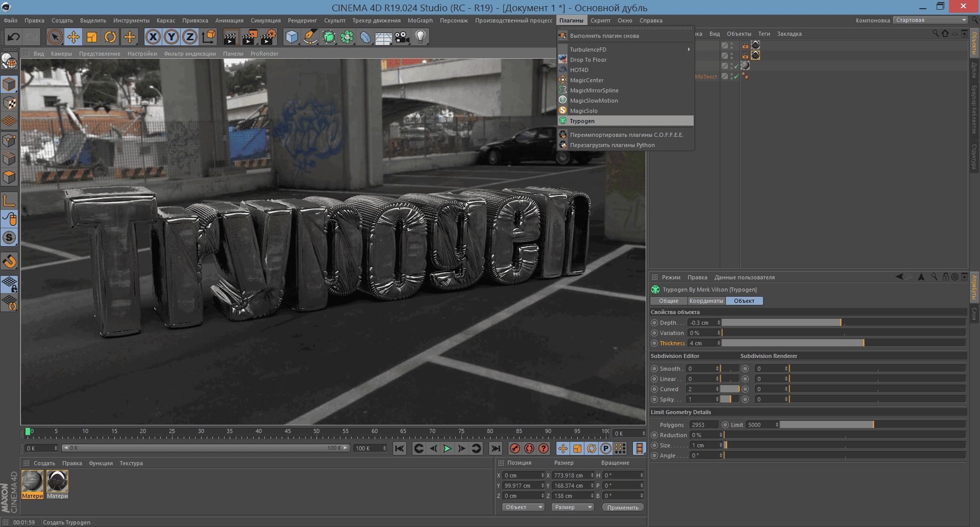Add a Camera object
The width and height of the screenshot is (980, 527).
402,37
